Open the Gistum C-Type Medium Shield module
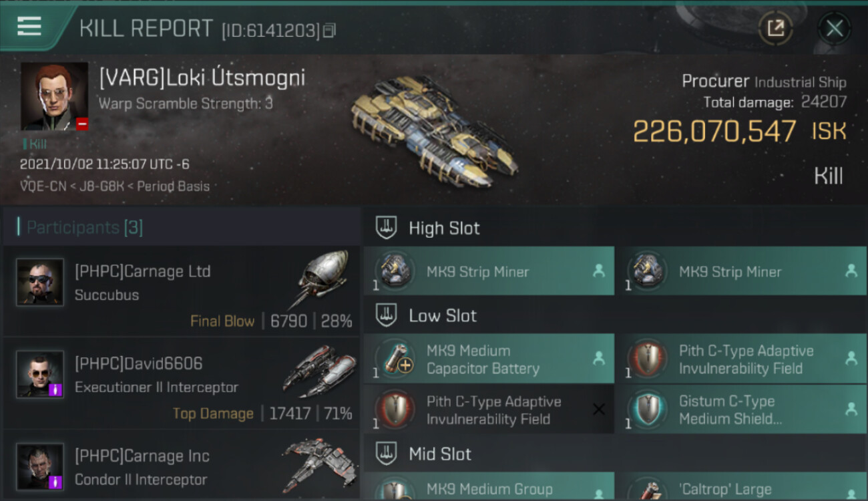This screenshot has width=868, height=501. point(740,409)
